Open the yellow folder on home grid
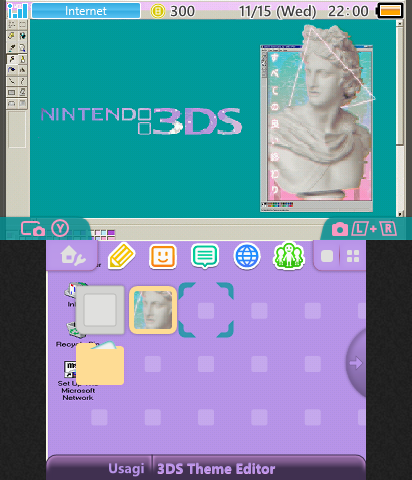Screen dimensions: 412x480 point(100,364)
